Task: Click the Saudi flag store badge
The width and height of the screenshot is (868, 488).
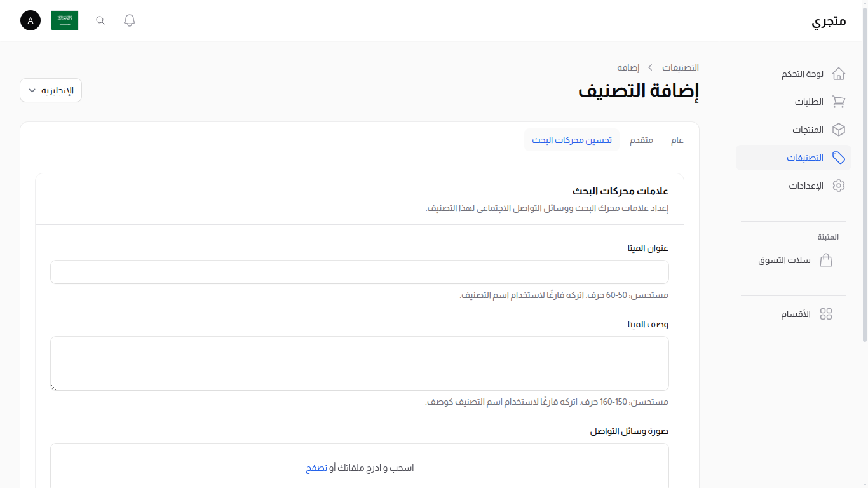Action: [x=64, y=20]
